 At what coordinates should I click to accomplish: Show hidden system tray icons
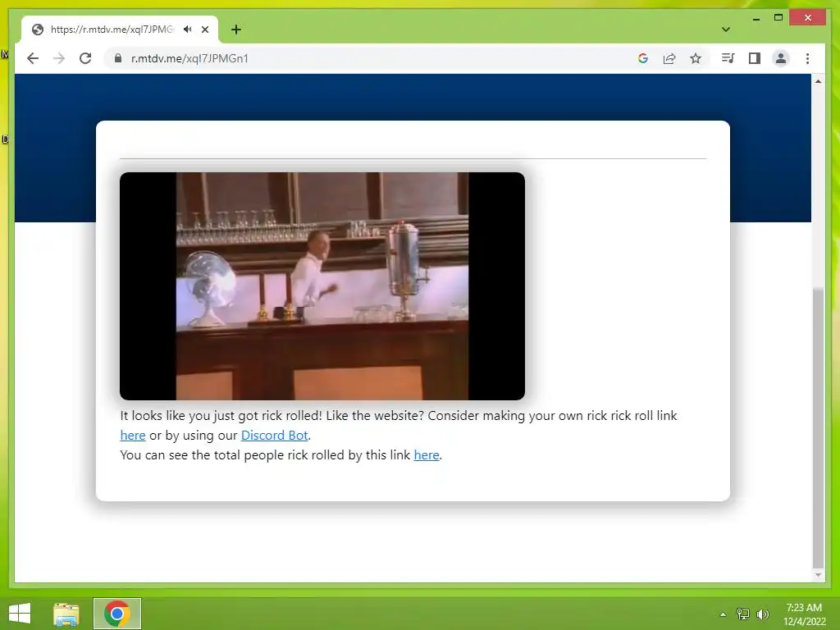click(x=723, y=614)
